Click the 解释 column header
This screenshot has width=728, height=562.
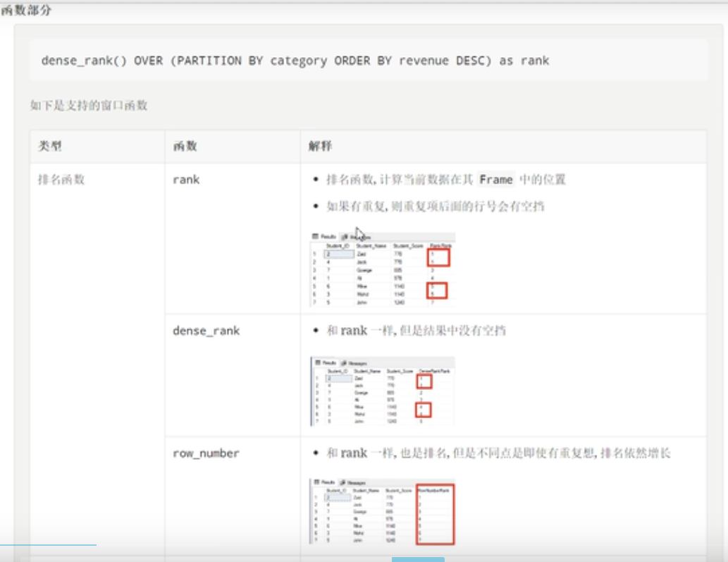click(x=320, y=146)
